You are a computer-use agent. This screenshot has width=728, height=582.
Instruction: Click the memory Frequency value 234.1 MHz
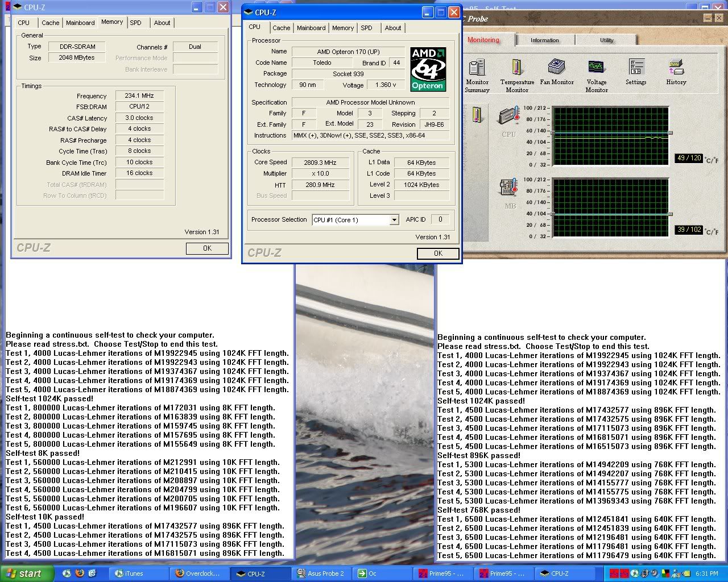coord(140,95)
